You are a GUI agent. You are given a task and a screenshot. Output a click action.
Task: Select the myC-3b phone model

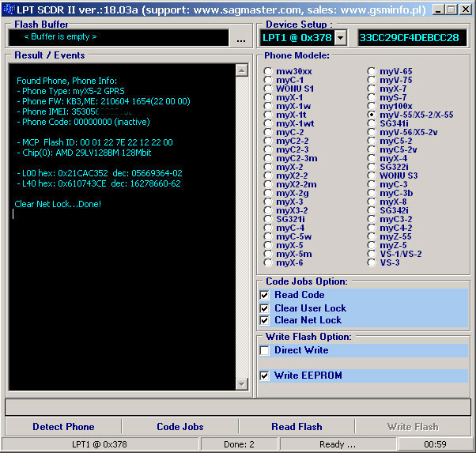(372, 193)
